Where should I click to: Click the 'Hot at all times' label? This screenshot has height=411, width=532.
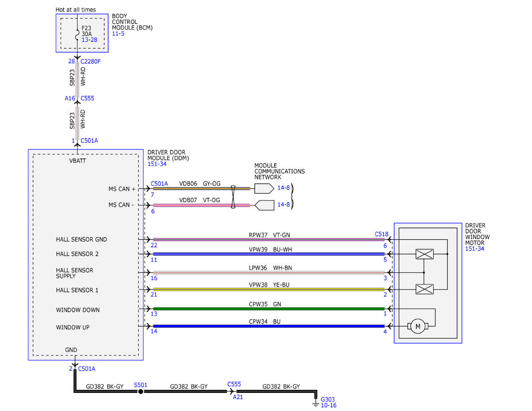click(x=75, y=9)
